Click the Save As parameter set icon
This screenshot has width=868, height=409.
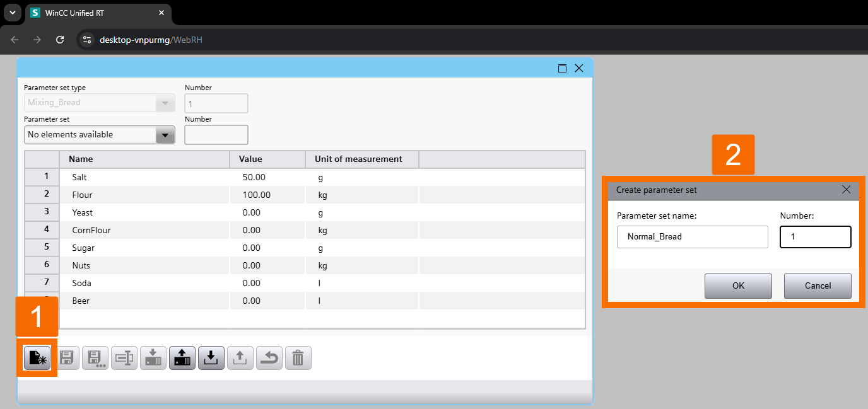[95, 358]
